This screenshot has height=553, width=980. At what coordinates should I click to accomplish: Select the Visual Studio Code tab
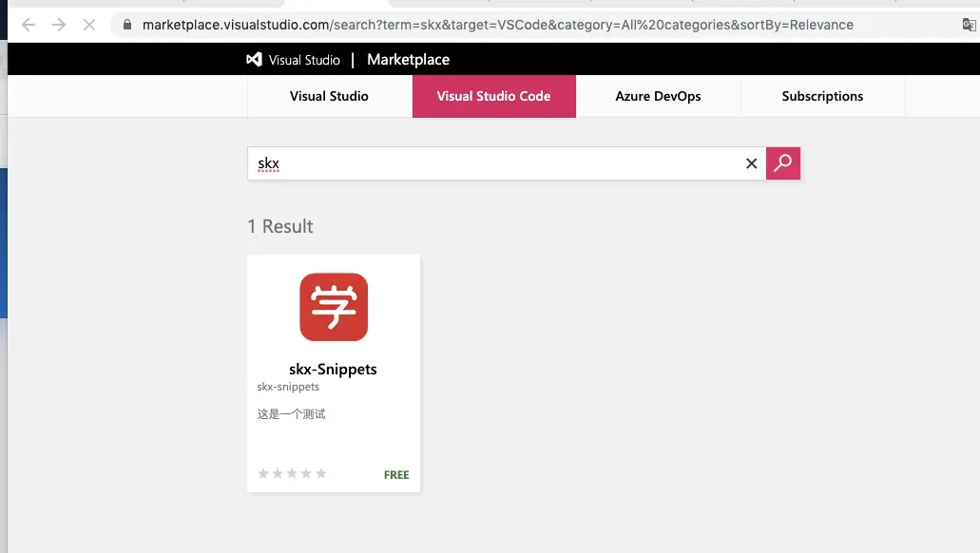tap(493, 96)
